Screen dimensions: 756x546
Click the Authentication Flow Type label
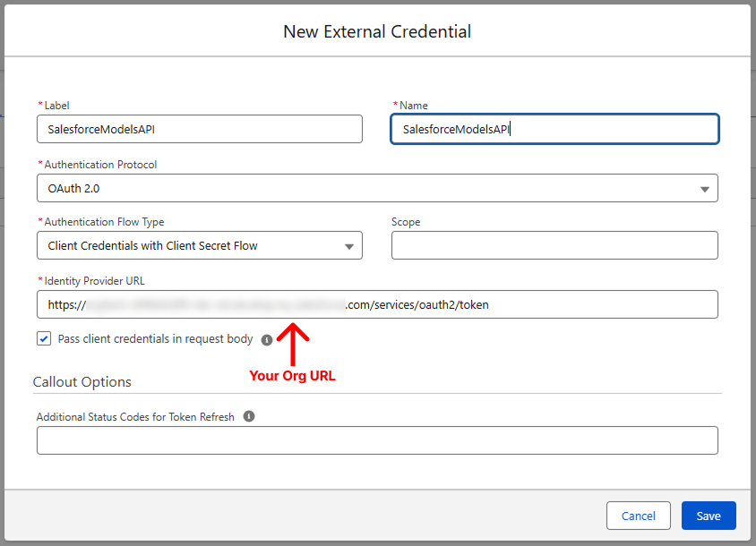tap(104, 222)
